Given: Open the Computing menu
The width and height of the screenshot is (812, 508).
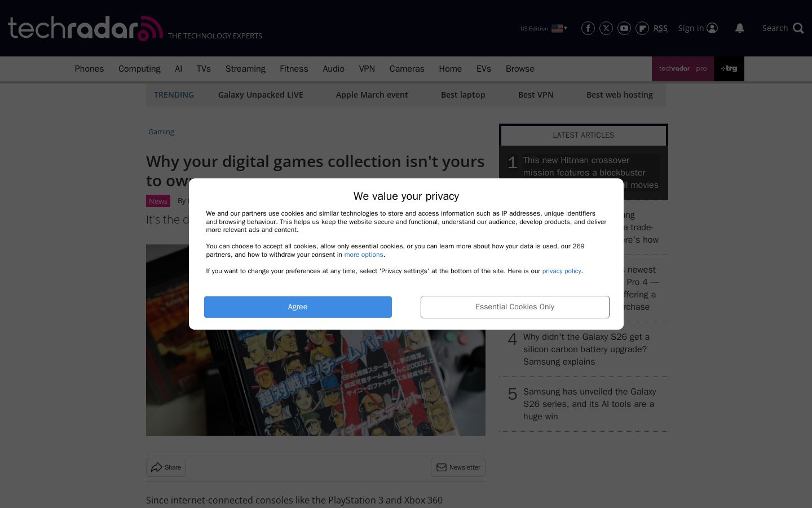Looking at the screenshot, I should 139,69.
